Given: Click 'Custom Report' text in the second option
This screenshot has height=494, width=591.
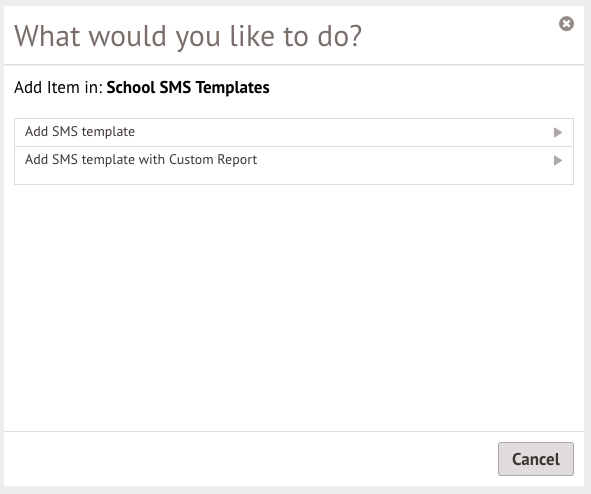Looking at the screenshot, I should click(x=213, y=160).
